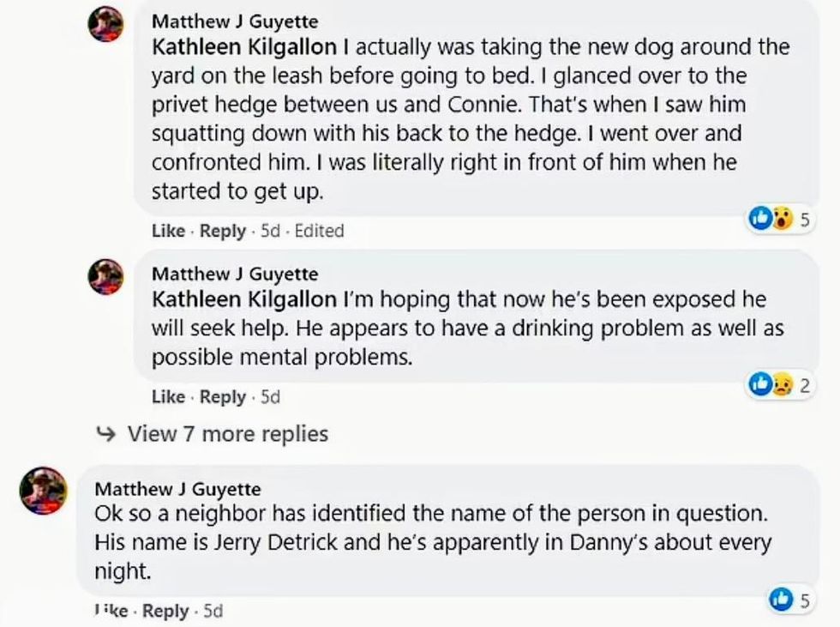
Task: Open the Edited history link on the first comment
Action: (x=319, y=231)
